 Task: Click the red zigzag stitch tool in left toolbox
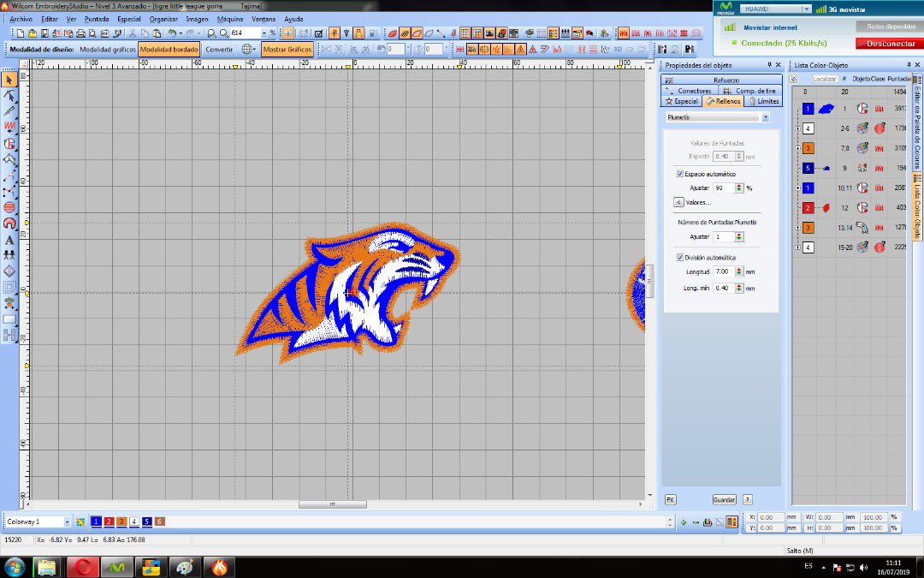point(9,127)
